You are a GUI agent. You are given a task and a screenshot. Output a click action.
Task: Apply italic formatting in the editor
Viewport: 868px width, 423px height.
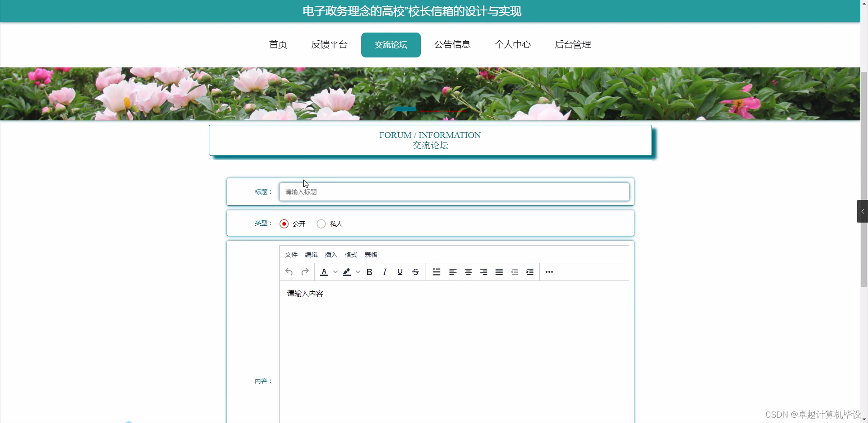[384, 272]
